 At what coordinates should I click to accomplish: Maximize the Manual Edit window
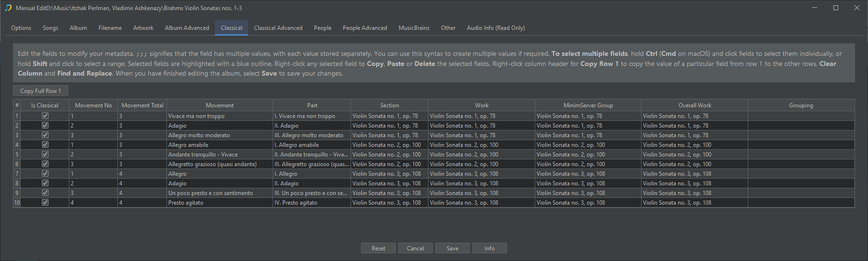(836, 8)
